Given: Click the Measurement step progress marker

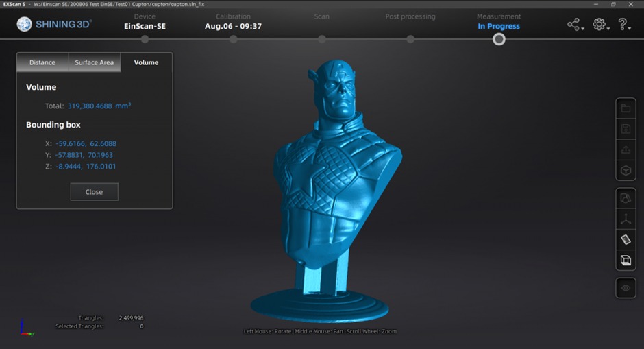Looking at the screenshot, I should click(x=499, y=39).
